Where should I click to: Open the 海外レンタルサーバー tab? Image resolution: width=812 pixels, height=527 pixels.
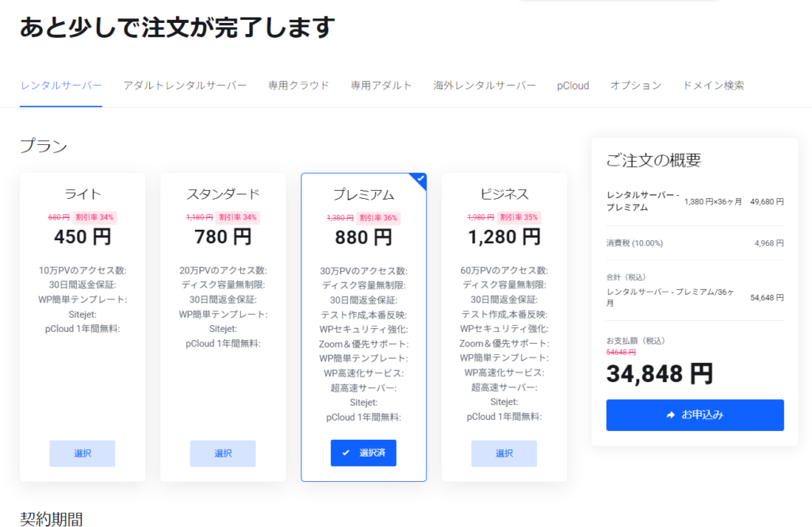[x=485, y=86]
